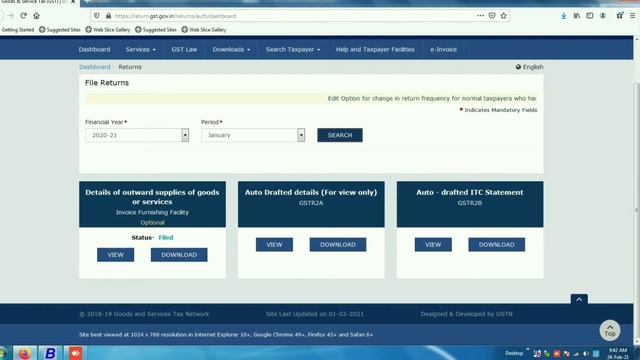Download the outward supplies IFF return

179,255
